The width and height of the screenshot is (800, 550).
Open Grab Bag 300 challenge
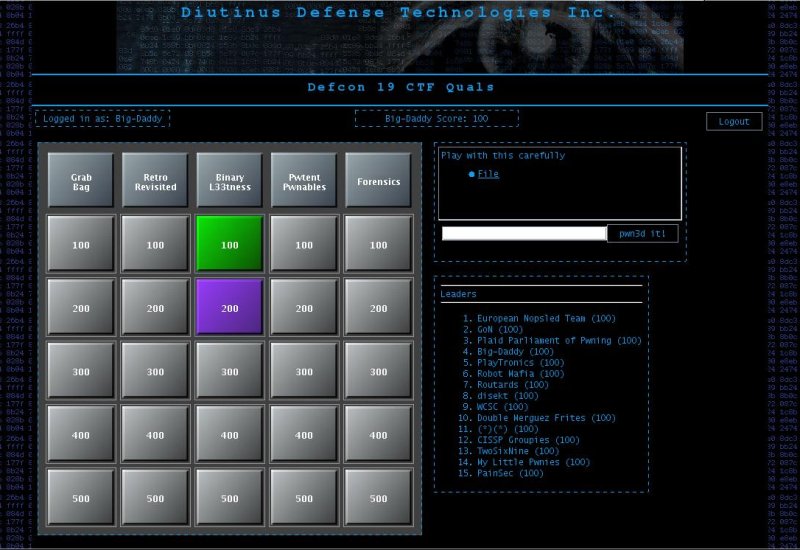point(81,371)
